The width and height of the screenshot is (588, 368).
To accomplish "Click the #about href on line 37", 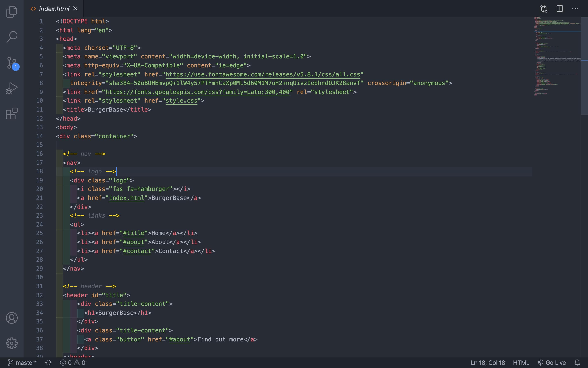I will pyautogui.click(x=179, y=339).
